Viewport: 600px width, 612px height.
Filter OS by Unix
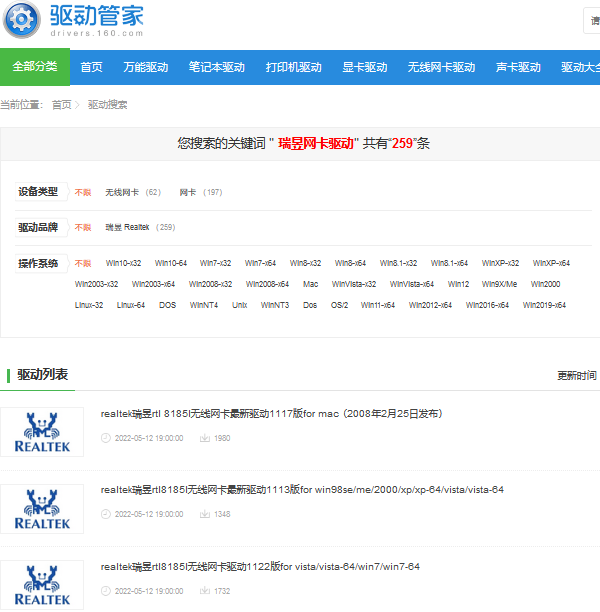(x=240, y=305)
